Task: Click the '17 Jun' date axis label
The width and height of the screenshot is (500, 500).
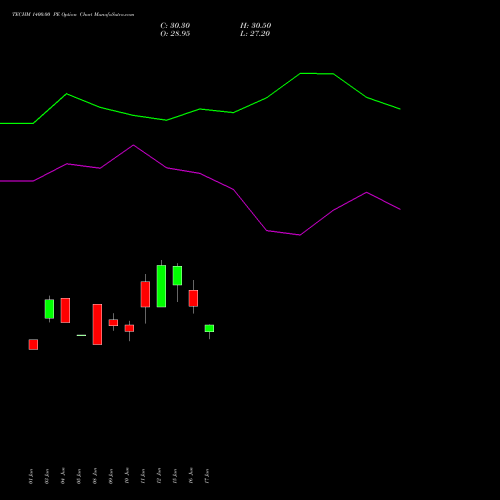Action: [207, 476]
